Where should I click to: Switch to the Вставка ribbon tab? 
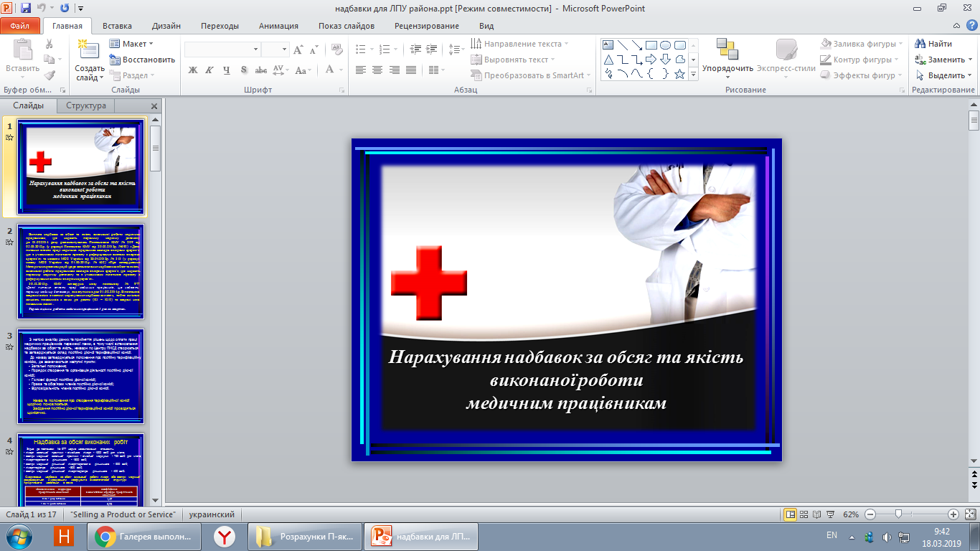coord(117,26)
